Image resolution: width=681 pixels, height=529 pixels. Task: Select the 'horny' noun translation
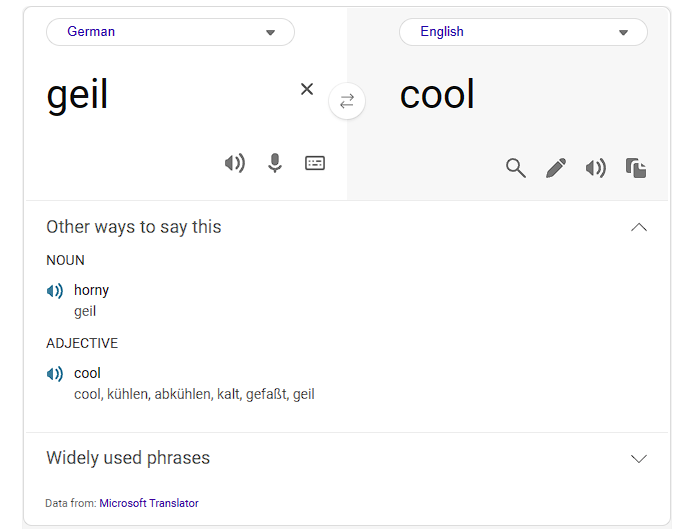[x=91, y=290]
